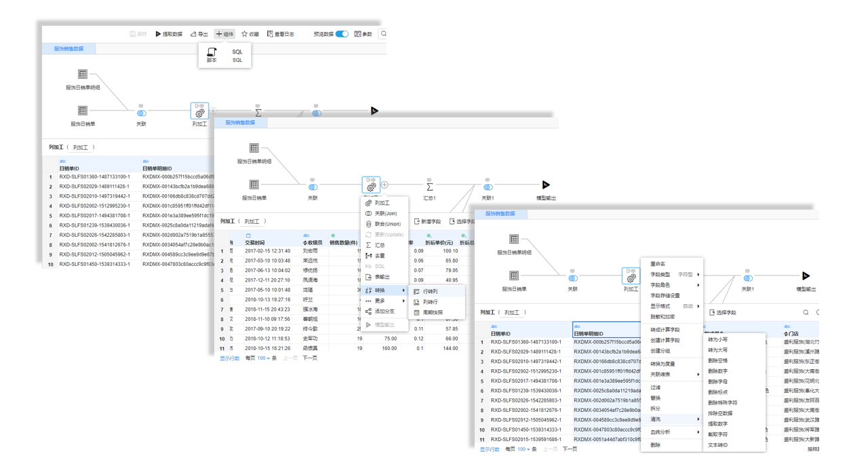The image size is (868, 475).
Task: Select the 脚本 script component icon
Action: pos(212,52)
